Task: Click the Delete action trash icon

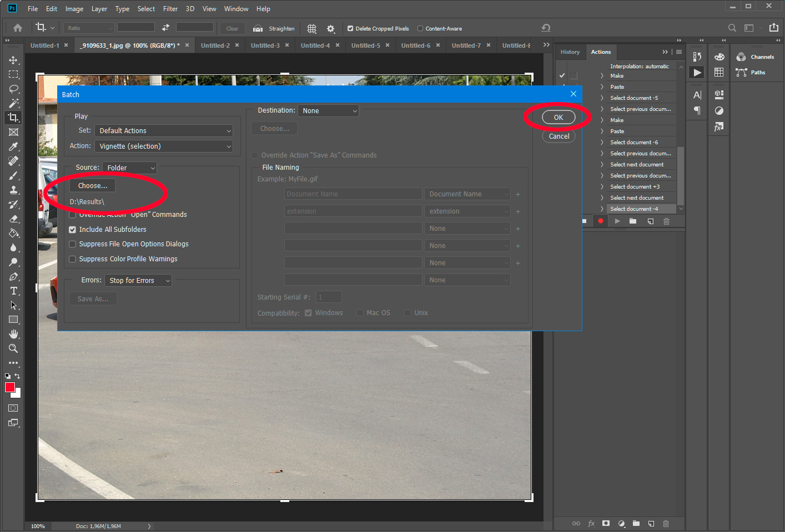Action: pos(666,221)
